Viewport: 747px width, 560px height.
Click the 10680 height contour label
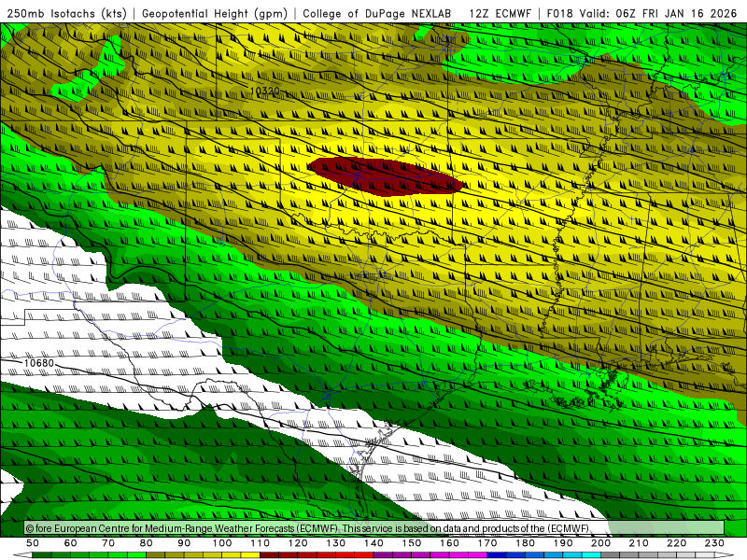[39, 363]
